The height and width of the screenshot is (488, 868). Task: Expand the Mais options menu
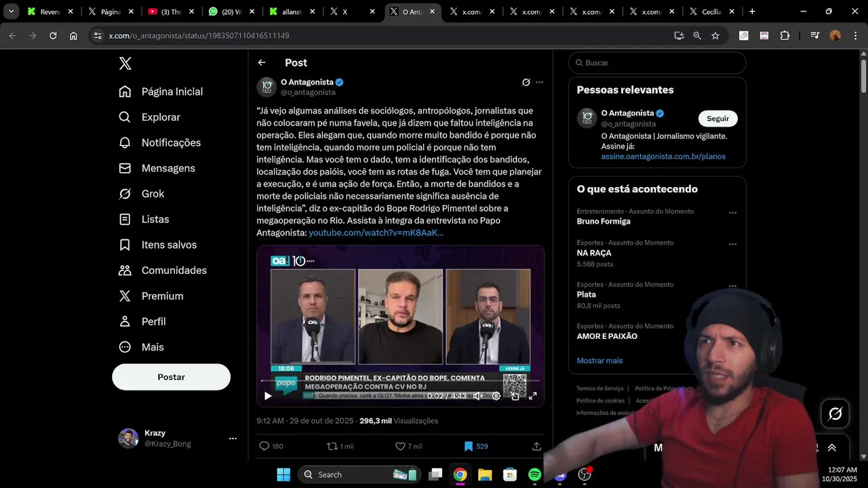[x=141, y=347]
